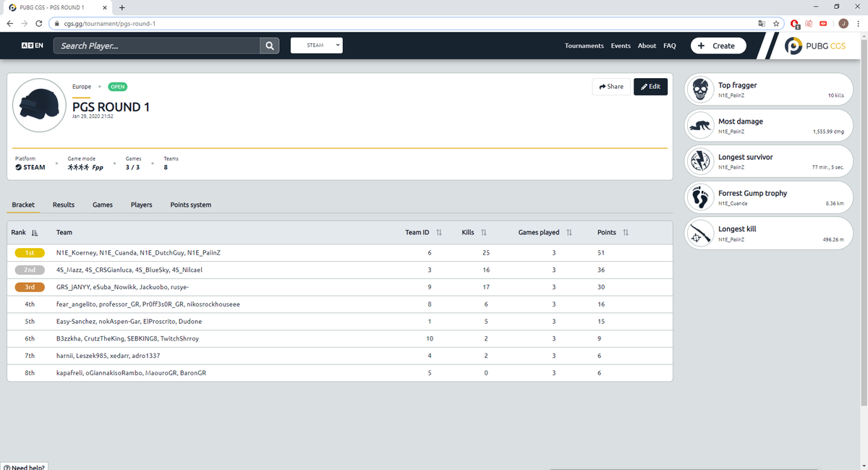Viewport: 868px width, 470px height.
Task: Bookmark page with star icon
Action: coord(776,23)
